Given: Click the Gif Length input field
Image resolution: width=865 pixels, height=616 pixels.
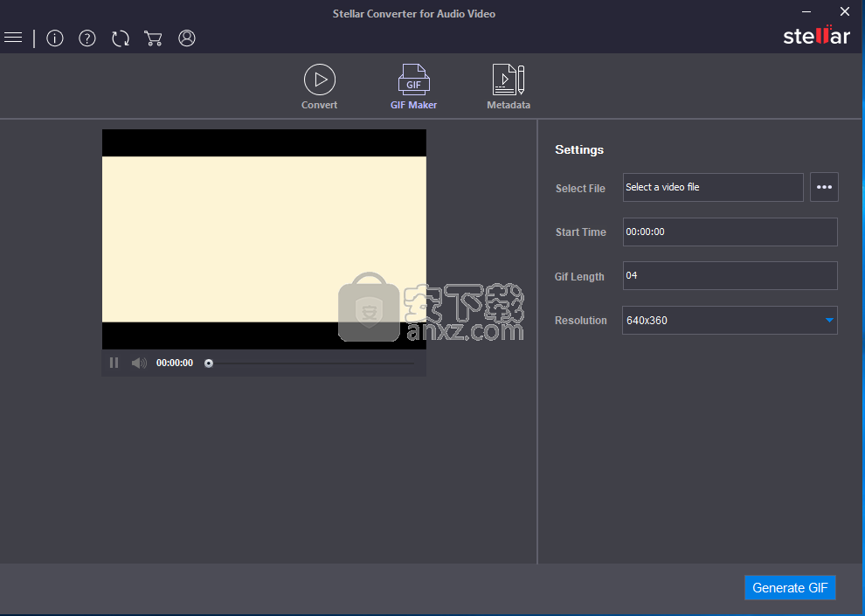Looking at the screenshot, I should click(730, 275).
